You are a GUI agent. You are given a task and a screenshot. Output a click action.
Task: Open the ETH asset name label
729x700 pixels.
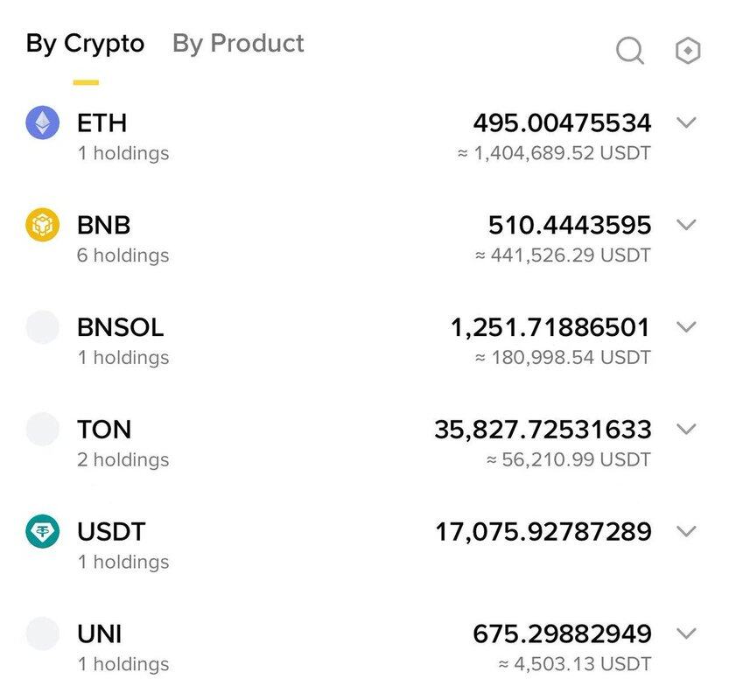coord(102,123)
